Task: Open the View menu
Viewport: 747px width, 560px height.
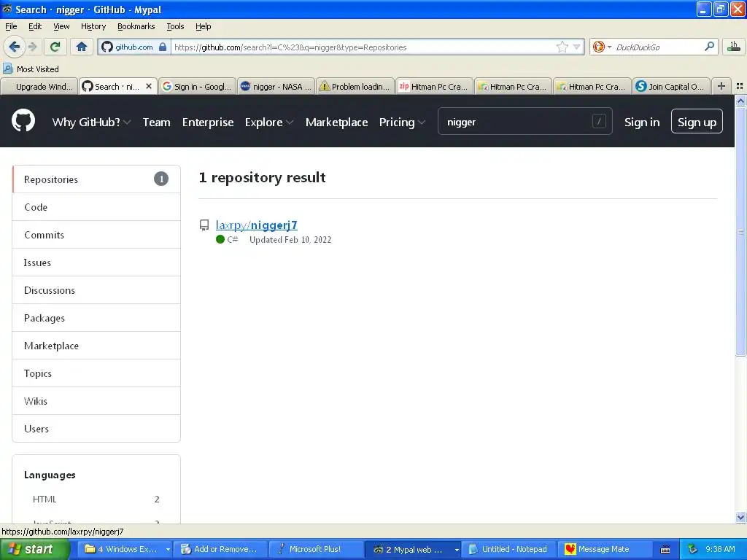Action: coord(61,26)
